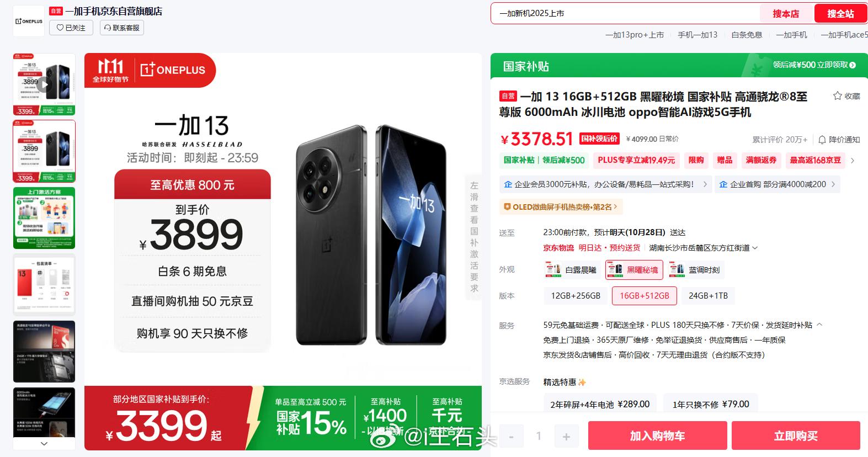Click the 领后减¥500 立即领取 arrow
Image resolution: width=868 pixels, height=457 pixels.
tap(853, 65)
